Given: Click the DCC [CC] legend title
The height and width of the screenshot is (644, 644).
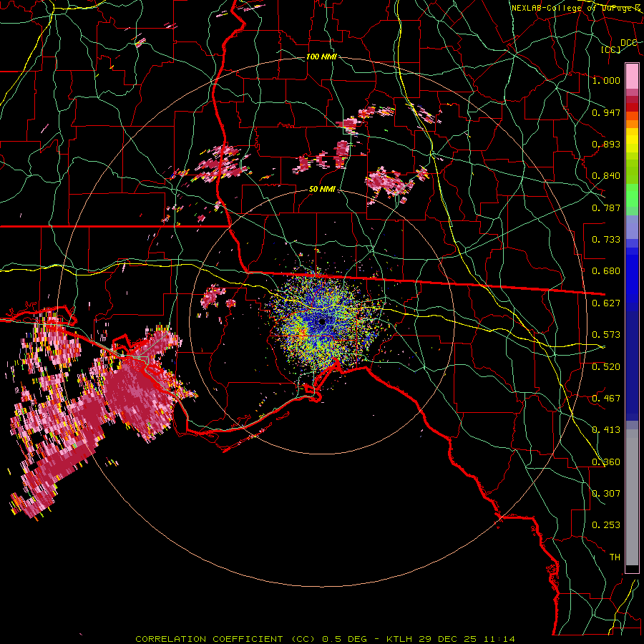Looking at the screenshot, I should click(619, 46).
